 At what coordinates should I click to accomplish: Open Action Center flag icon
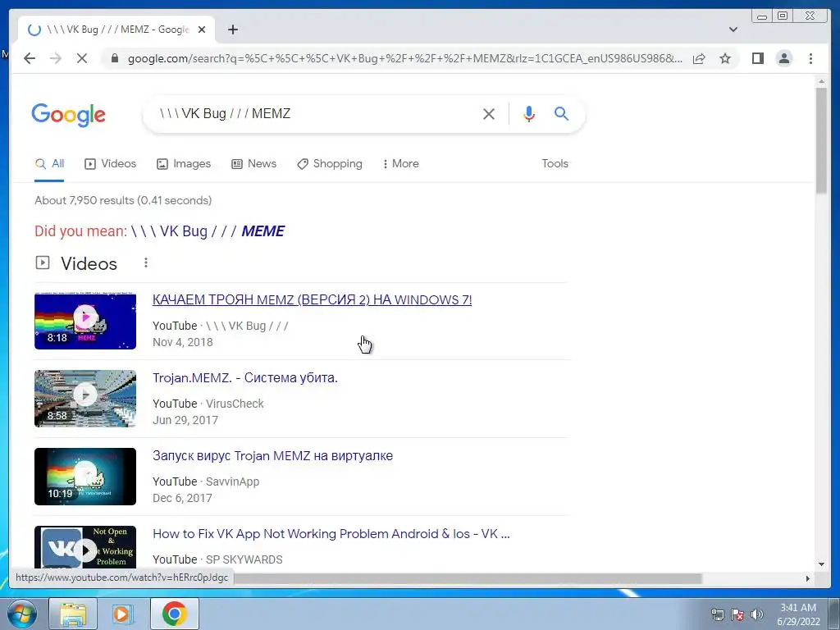(737, 614)
